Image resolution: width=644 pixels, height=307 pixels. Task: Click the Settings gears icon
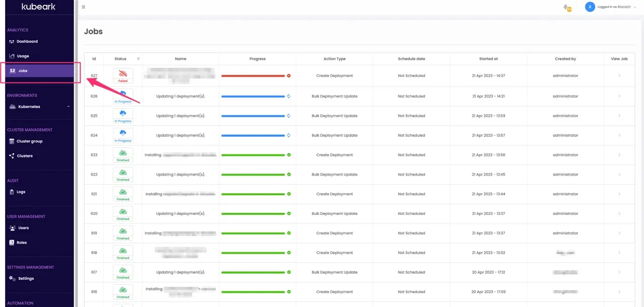(12, 278)
